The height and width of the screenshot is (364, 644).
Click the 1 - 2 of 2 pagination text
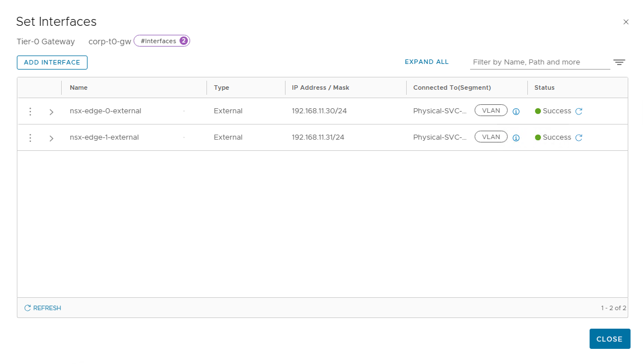tap(613, 308)
